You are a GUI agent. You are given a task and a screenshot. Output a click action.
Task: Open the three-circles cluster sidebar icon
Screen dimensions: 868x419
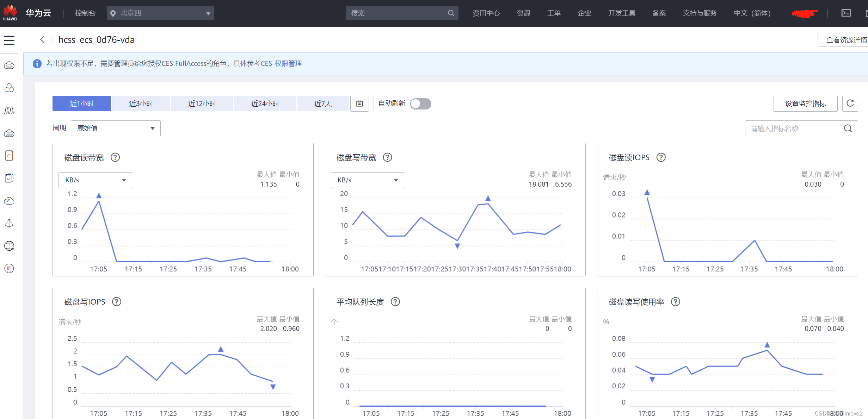(9, 88)
